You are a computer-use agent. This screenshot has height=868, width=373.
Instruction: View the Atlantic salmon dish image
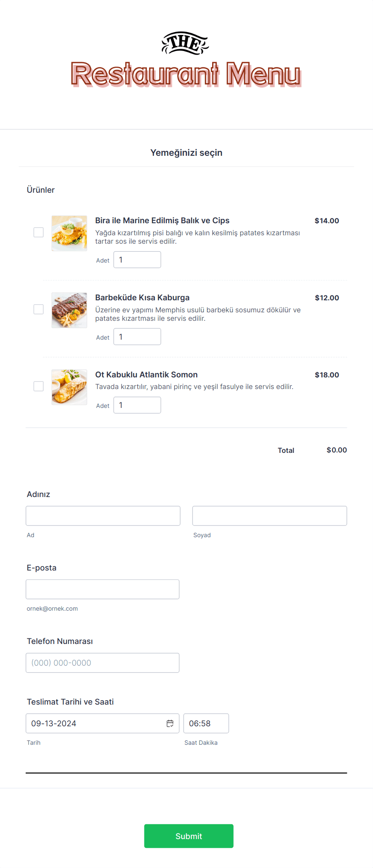tap(69, 387)
